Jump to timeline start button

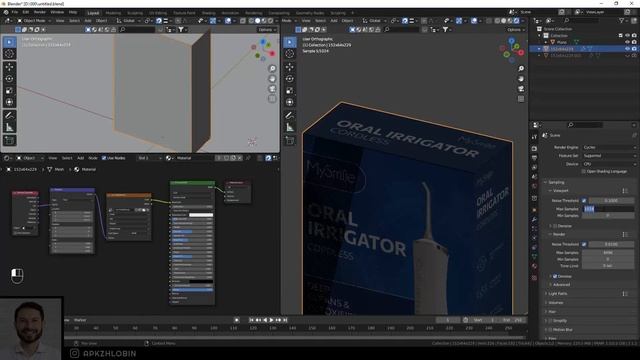251,320
